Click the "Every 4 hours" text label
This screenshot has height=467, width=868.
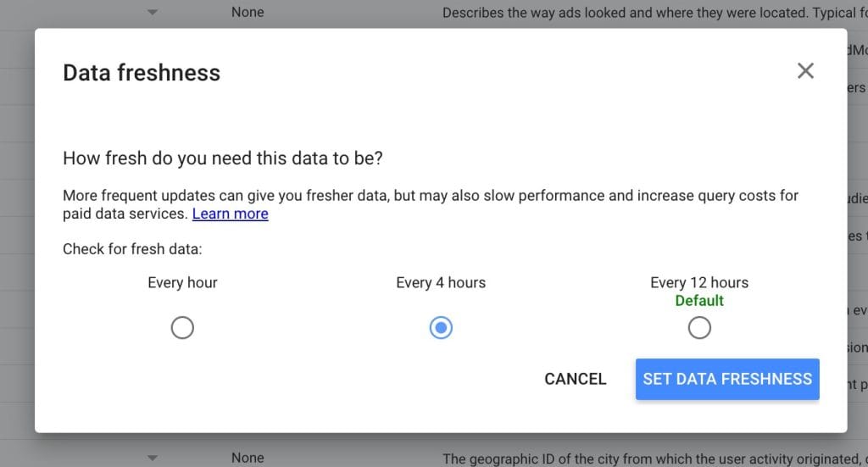[441, 283]
